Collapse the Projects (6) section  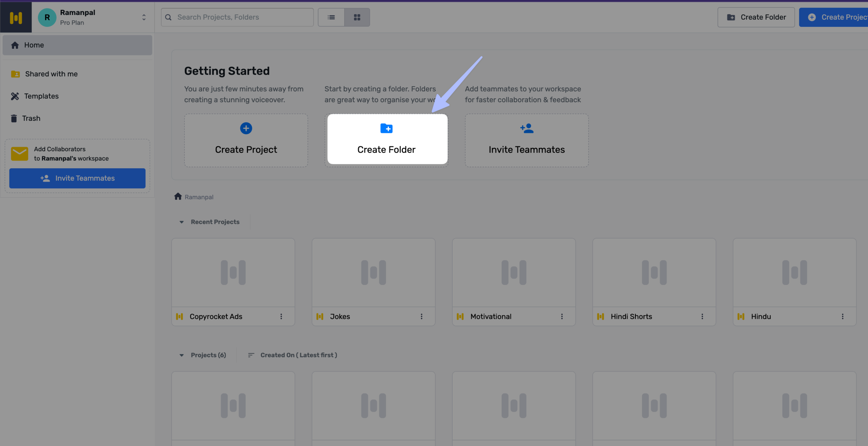tap(182, 355)
